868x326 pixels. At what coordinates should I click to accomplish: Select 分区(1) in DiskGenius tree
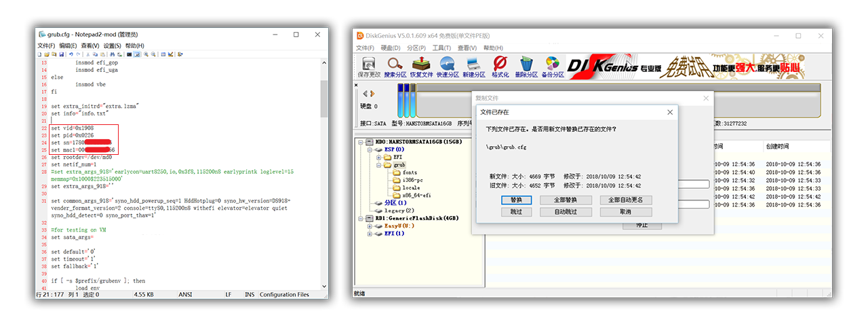pos(395,202)
